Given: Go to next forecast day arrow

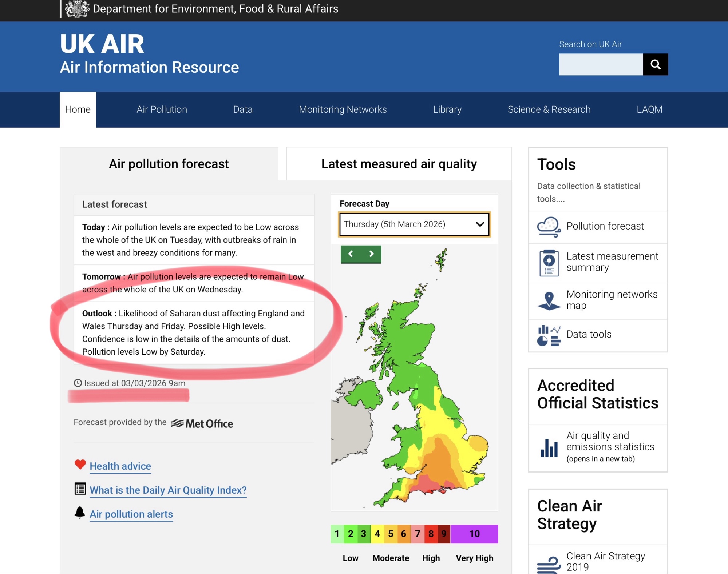Looking at the screenshot, I should pyautogui.click(x=371, y=254).
